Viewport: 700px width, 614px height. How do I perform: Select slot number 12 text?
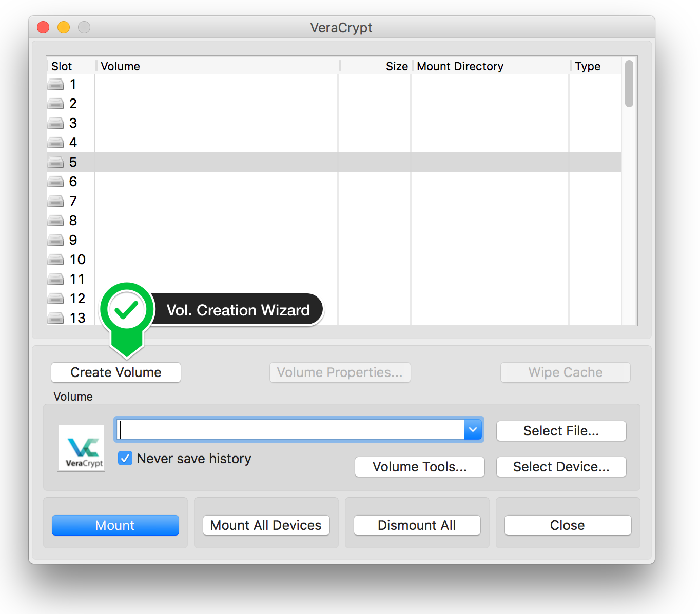tap(77, 298)
